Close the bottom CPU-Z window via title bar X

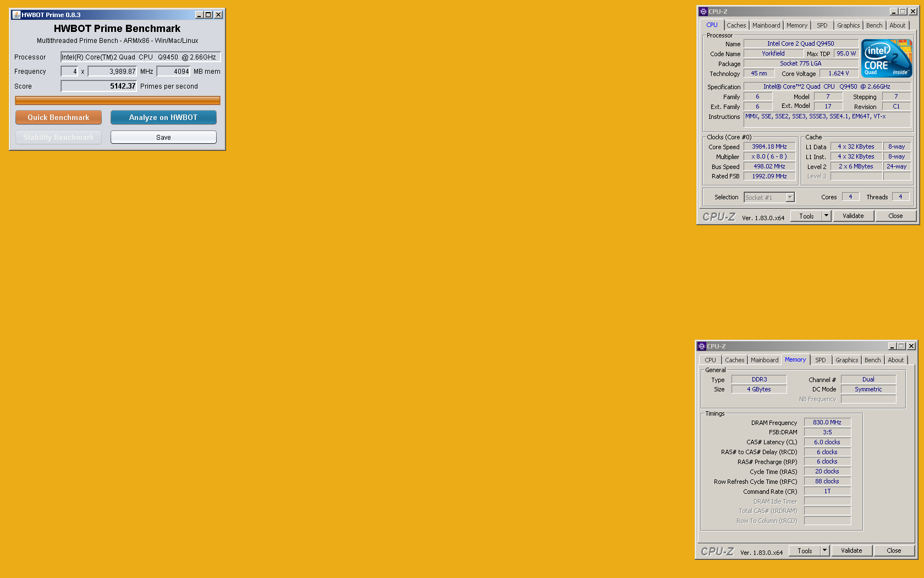[x=911, y=346]
